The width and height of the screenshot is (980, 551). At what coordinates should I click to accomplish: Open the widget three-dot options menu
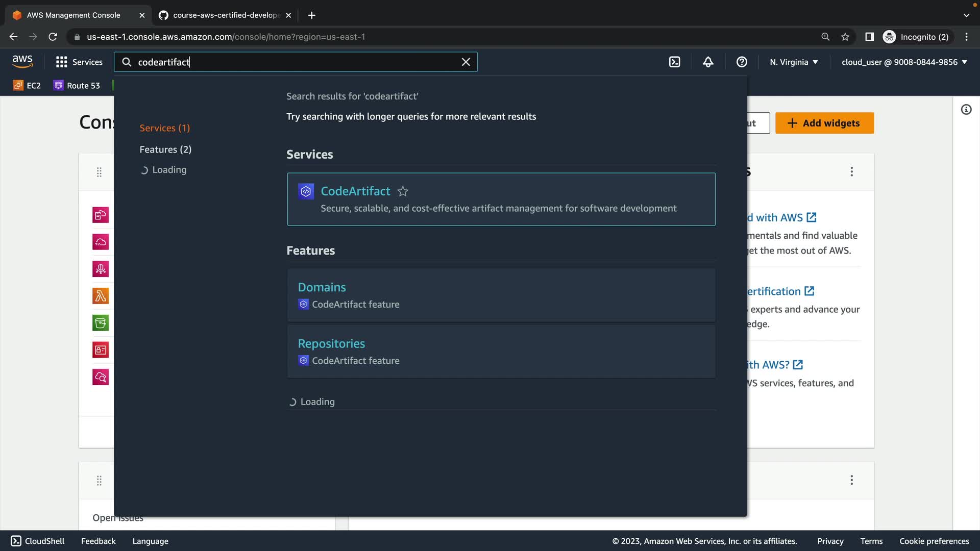click(851, 171)
